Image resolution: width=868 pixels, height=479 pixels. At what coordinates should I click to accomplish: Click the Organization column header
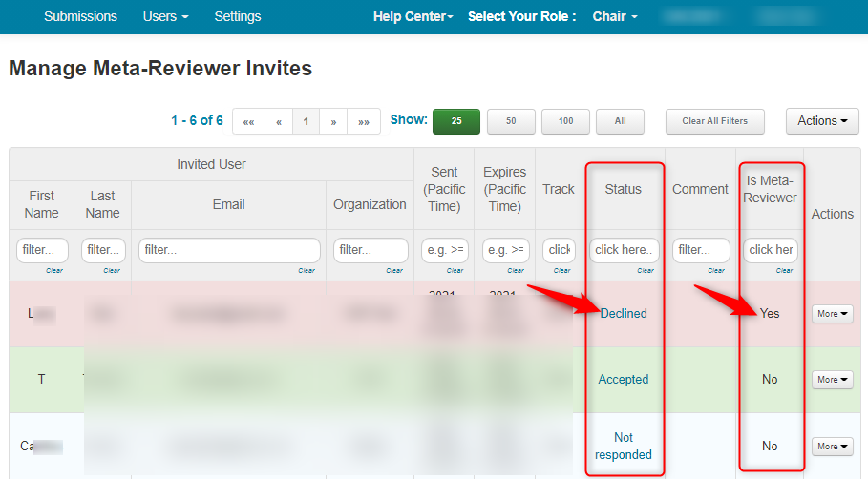[370, 204]
